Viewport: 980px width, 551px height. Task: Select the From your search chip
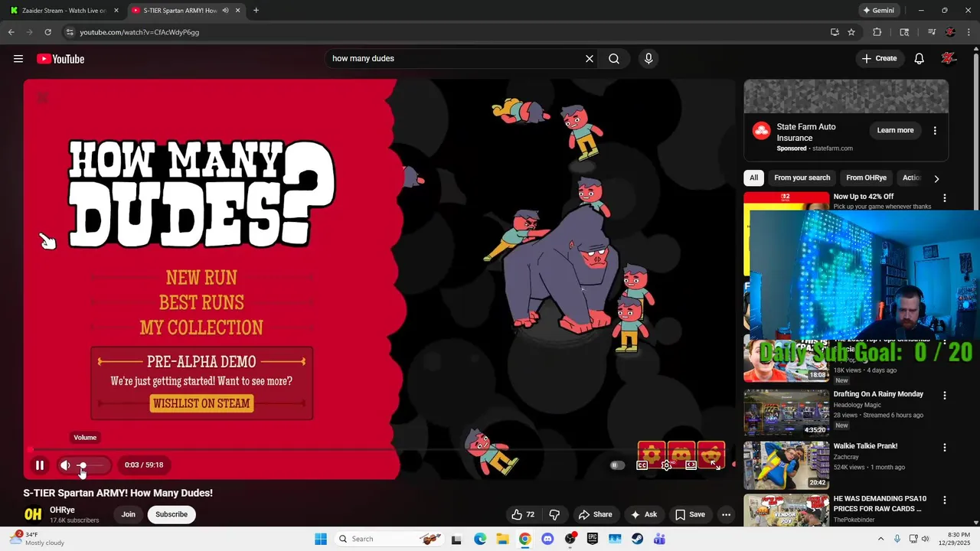[x=802, y=178]
